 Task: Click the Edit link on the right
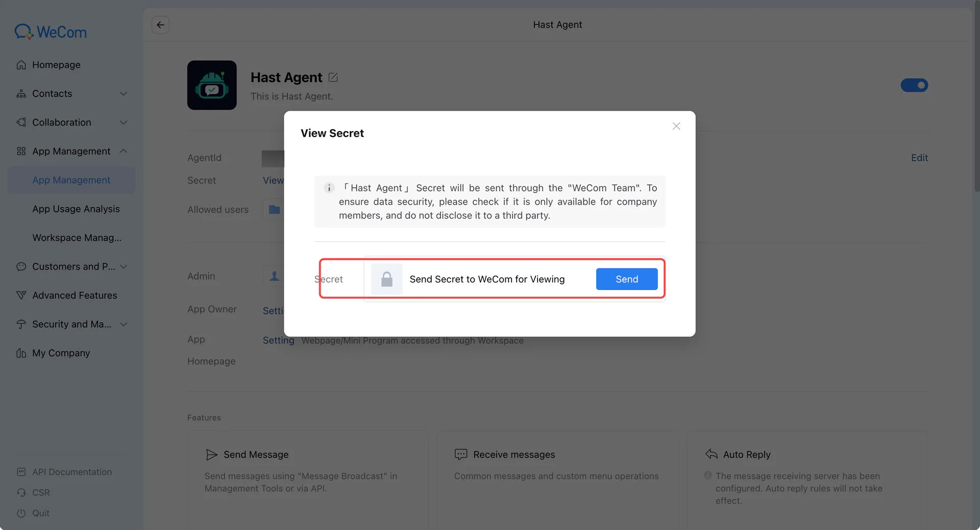pyautogui.click(x=919, y=158)
